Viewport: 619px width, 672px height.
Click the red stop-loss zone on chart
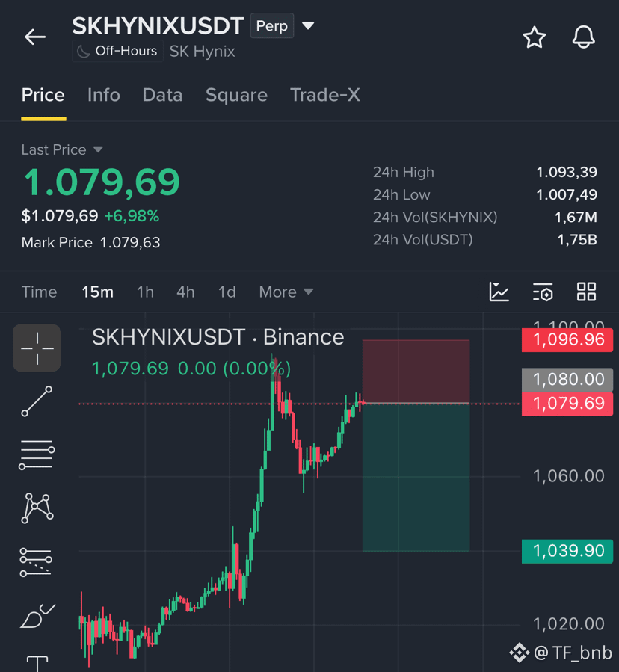(x=416, y=372)
